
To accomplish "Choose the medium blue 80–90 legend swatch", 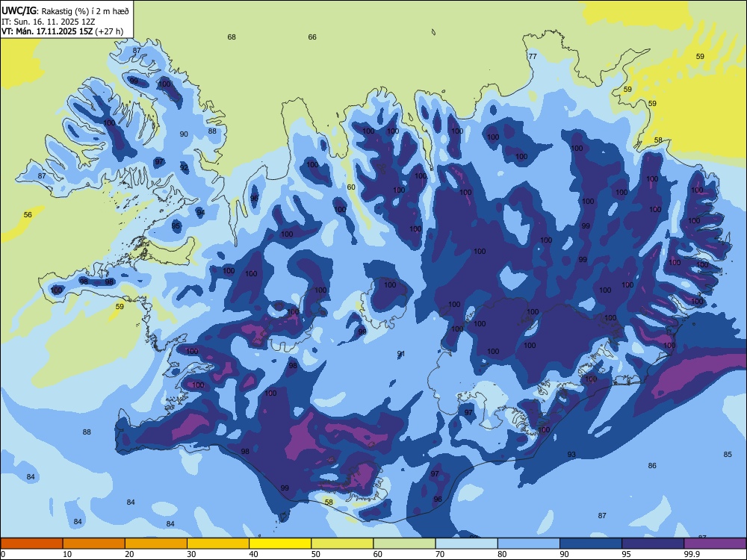I will point(529,544).
